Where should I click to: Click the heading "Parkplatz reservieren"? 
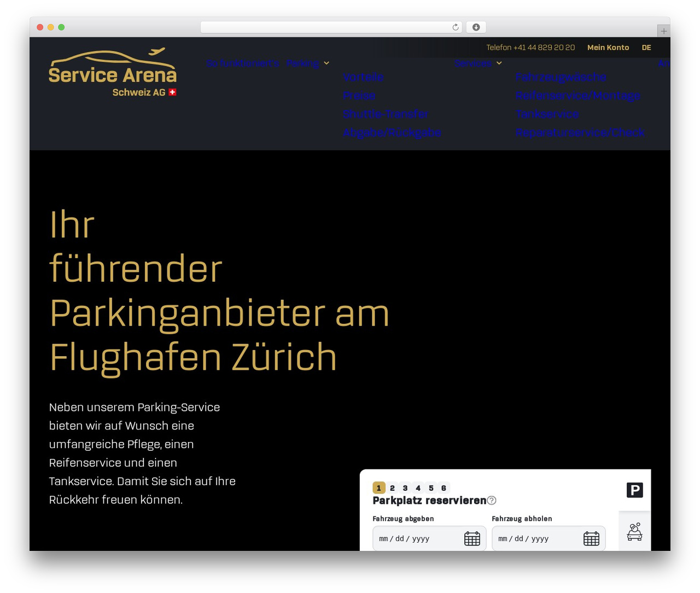[x=429, y=501]
